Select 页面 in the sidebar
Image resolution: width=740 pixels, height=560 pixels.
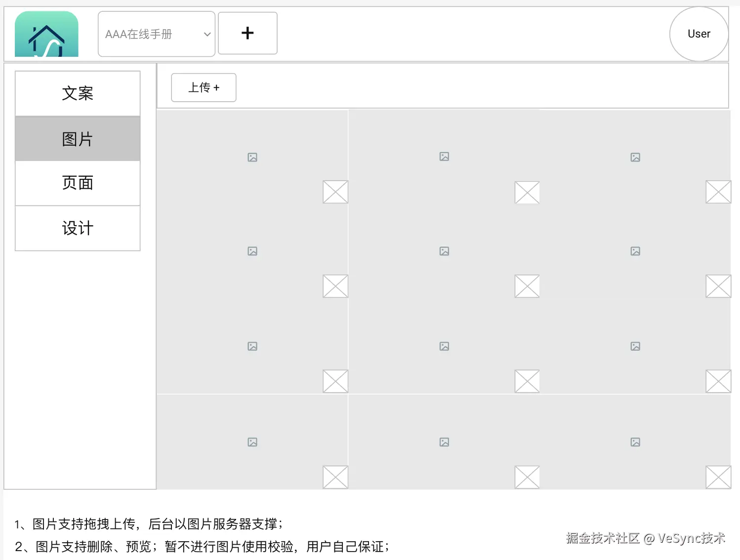click(78, 183)
